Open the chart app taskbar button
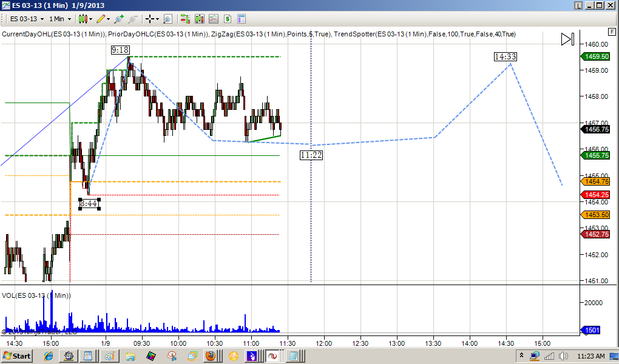Image resolution: width=619 pixels, height=364 pixels. point(69,356)
